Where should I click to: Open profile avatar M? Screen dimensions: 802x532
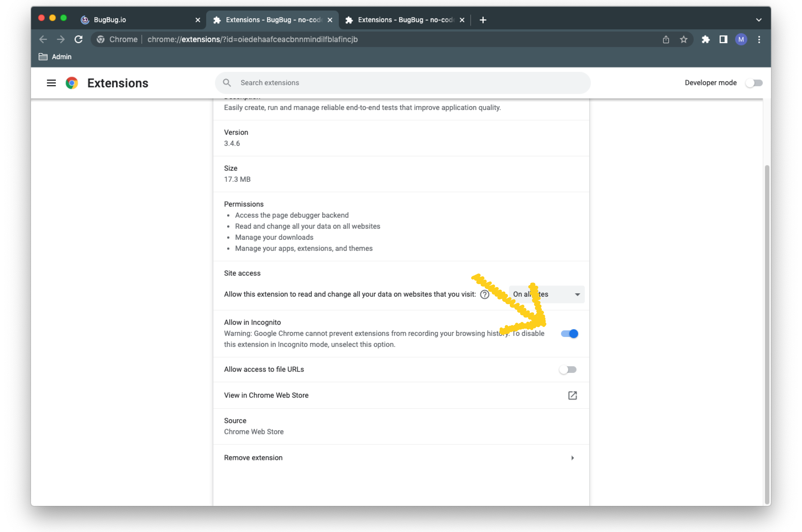741,39
